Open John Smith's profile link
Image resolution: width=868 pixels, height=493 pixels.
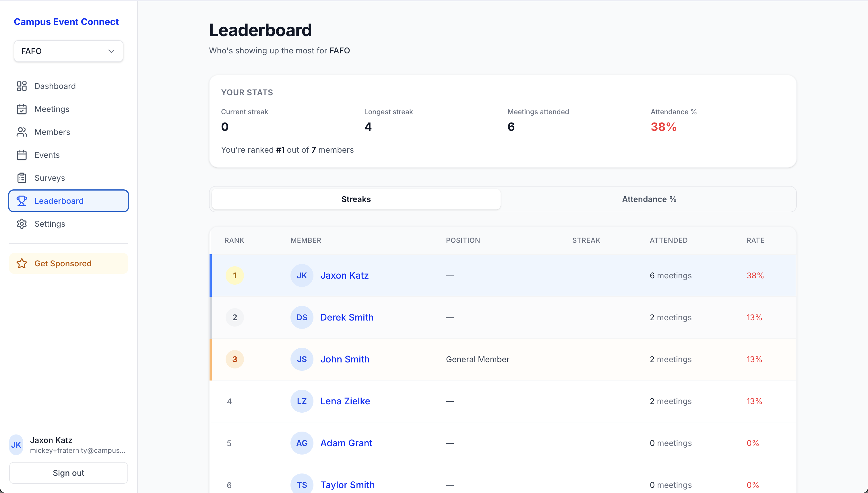point(345,359)
